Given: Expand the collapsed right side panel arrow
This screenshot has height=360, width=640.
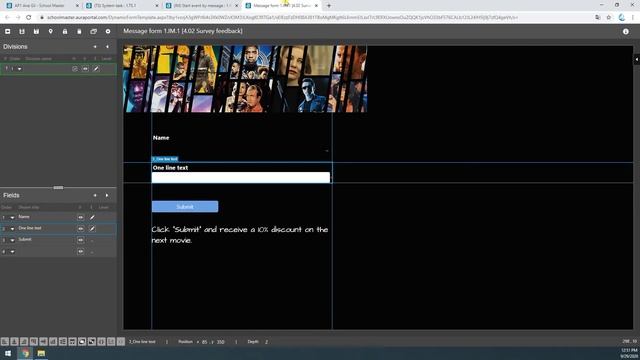Looking at the screenshot, I should click(x=636, y=60).
